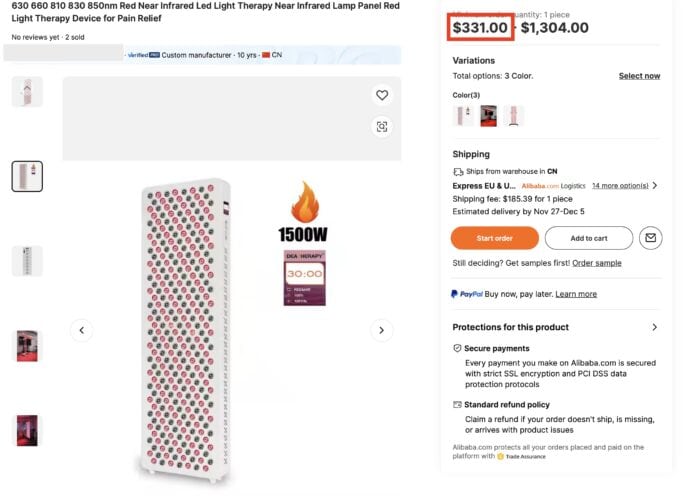Select the first product thumbnail
The height and width of the screenshot is (496, 694).
[27, 91]
